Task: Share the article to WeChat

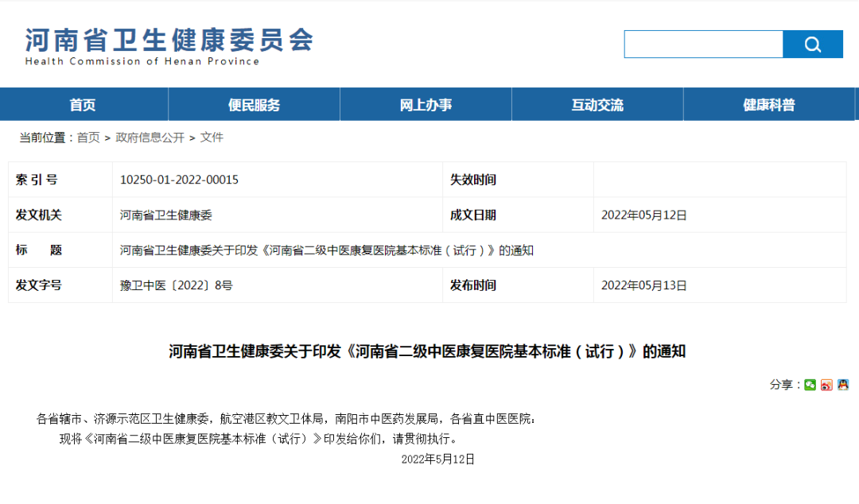Action: point(809,385)
